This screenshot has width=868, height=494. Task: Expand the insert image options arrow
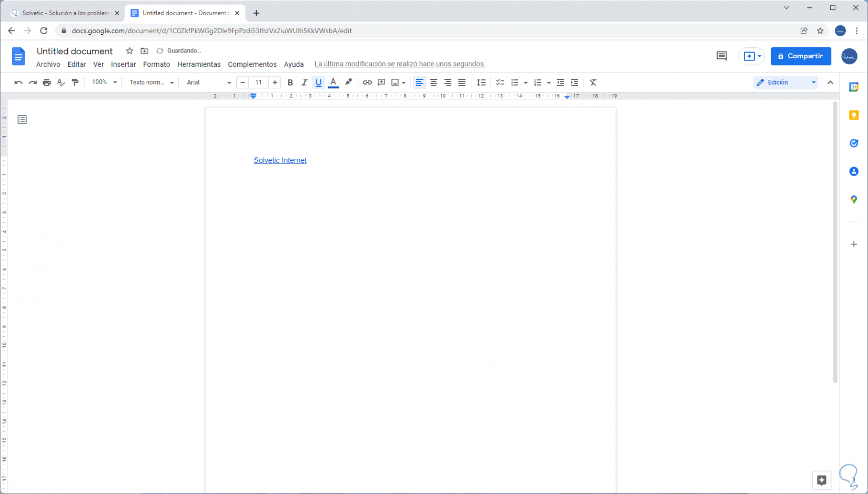403,83
